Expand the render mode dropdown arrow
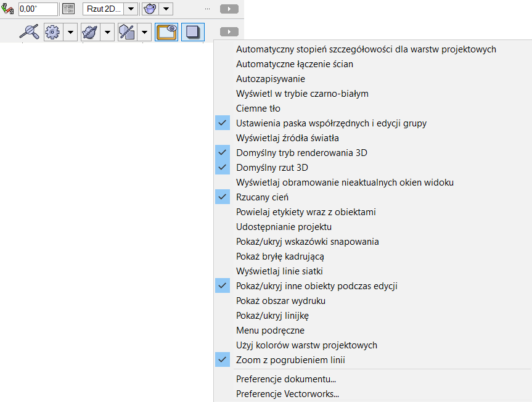Image resolution: width=532 pixels, height=402 pixels. (x=166, y=9)
